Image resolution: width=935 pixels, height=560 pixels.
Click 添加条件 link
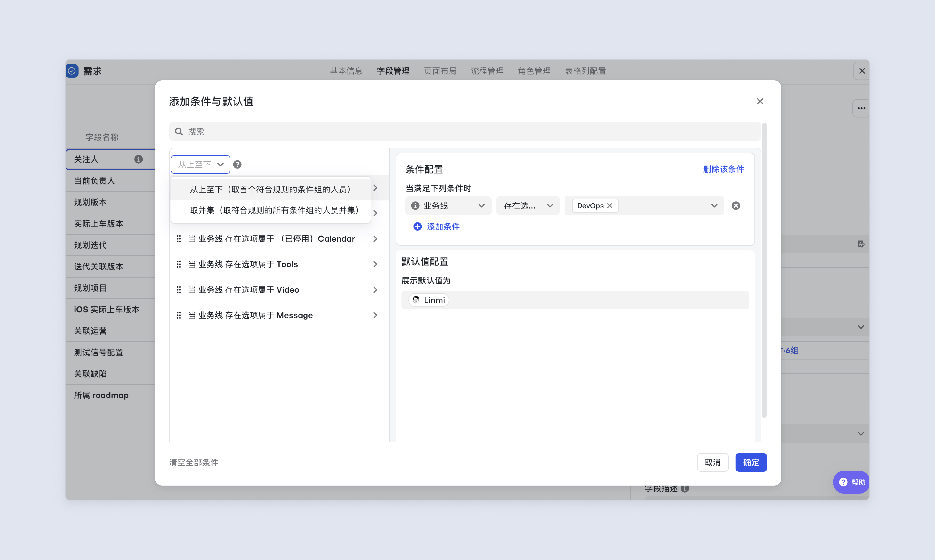443,226
